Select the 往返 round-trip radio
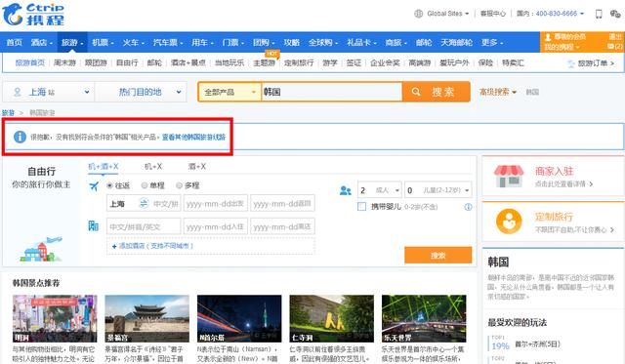Screen dimensions: 625x364 point(110,185)
